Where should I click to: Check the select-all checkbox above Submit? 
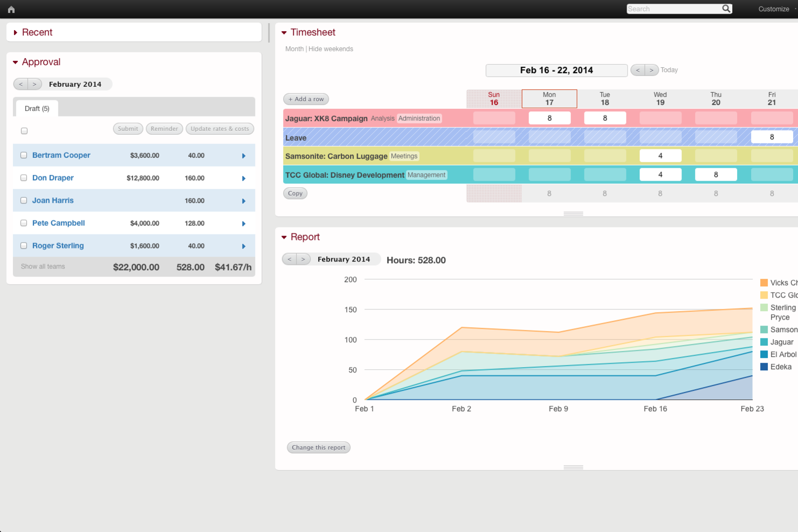[24, 130]
